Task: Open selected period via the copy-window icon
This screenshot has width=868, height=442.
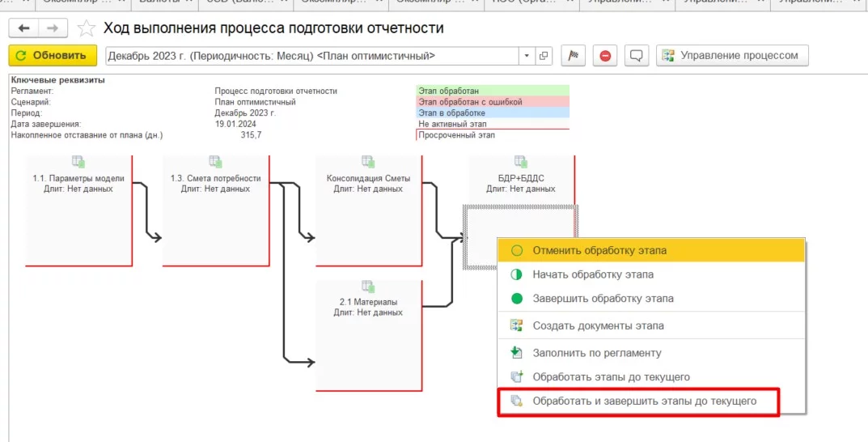Action: pyautogui.click(x=544, y=55)
